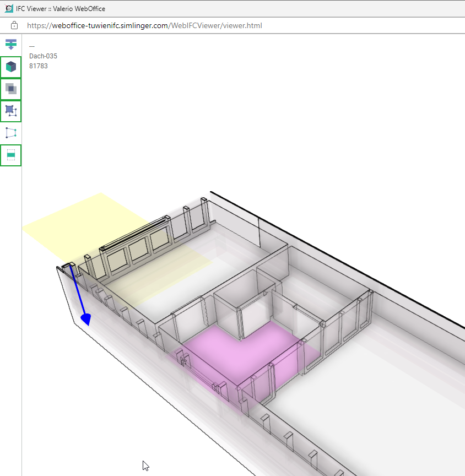Viewport: 465px width, 476px height.
Task: Toggle the bounding box selection tool
Action: 11,111
